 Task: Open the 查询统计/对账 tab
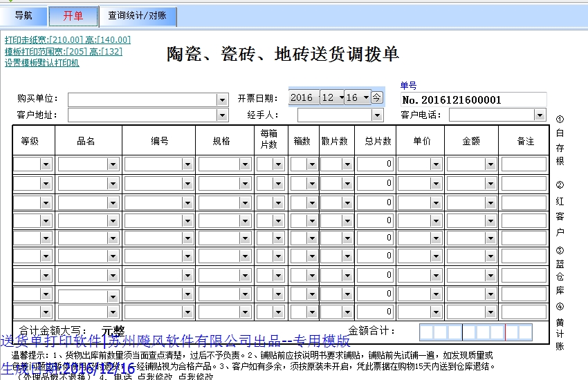pos(137,16)
